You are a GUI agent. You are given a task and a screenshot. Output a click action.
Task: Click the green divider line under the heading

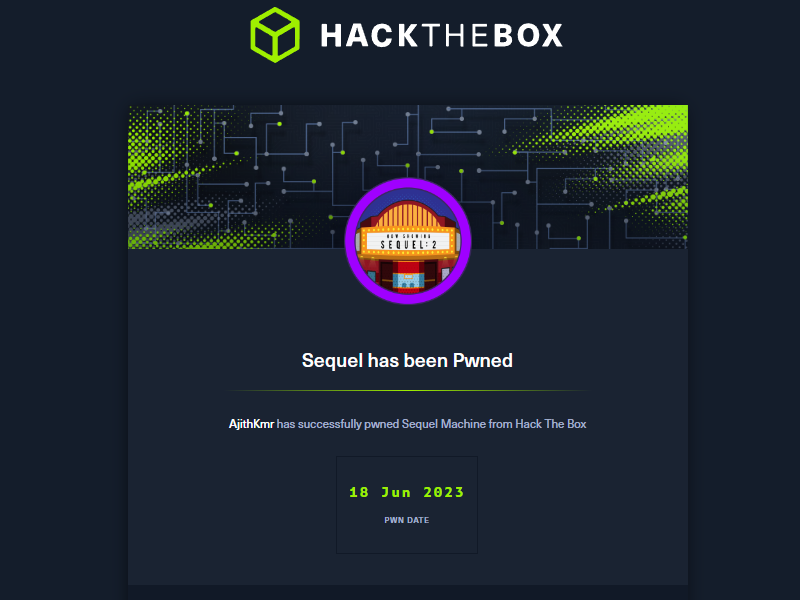407,390
